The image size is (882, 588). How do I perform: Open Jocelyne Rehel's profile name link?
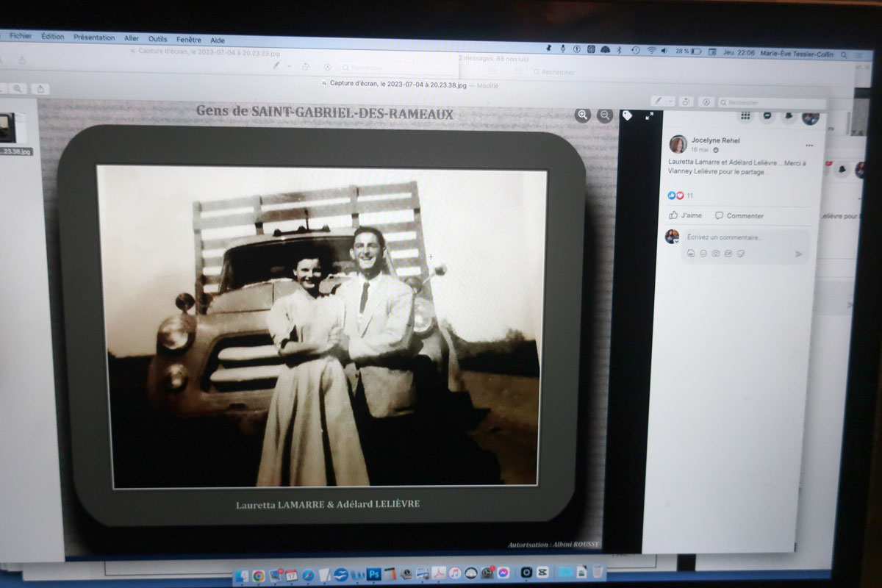pyautogui.click(x=715, y=140)
